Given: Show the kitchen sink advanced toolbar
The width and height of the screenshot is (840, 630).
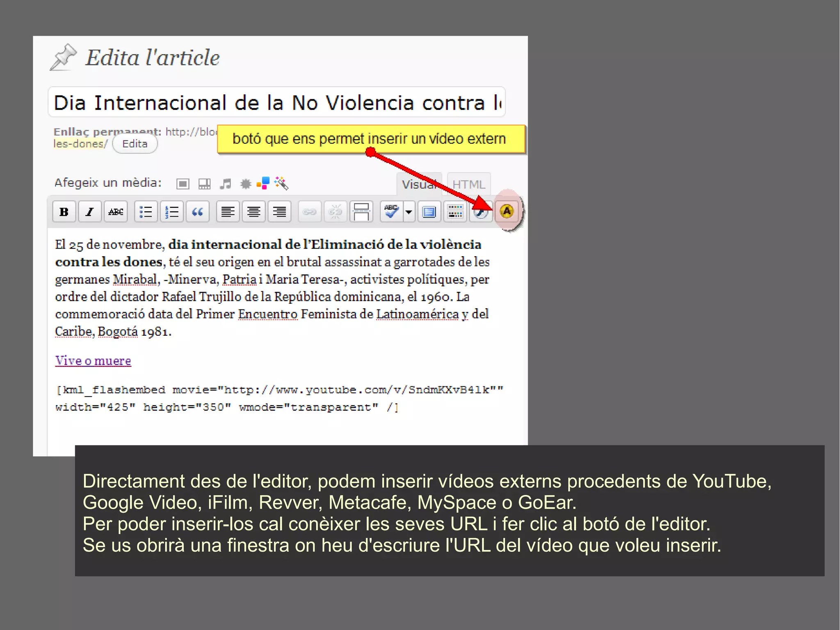Looking at the screenshot, I should coord(455,212).
